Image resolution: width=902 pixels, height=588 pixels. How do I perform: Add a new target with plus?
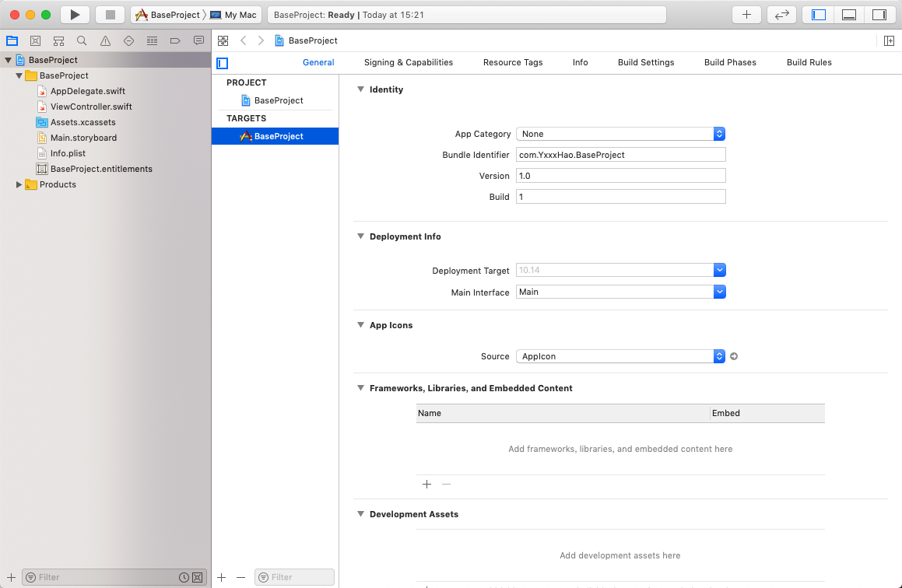pyautogui.click(x=222, y=577)
